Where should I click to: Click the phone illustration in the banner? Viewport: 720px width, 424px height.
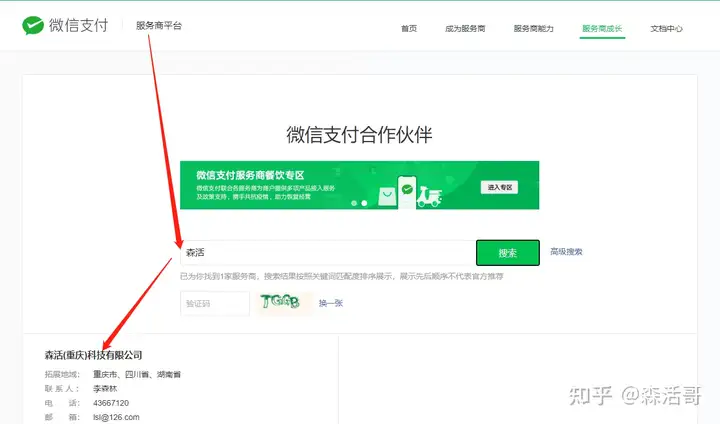click(407, 192)
